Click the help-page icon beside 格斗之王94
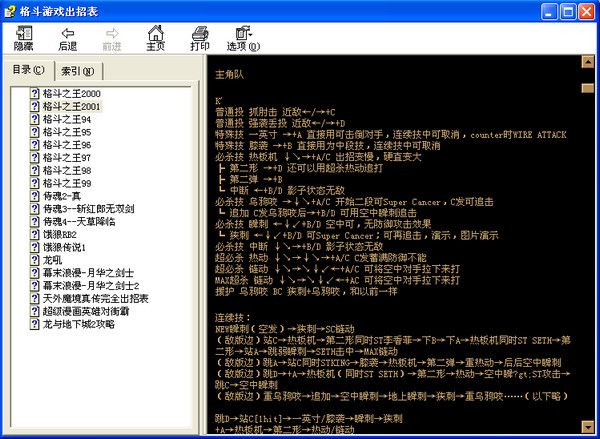This screenshot has width=600, height=439. click(35, 119)
